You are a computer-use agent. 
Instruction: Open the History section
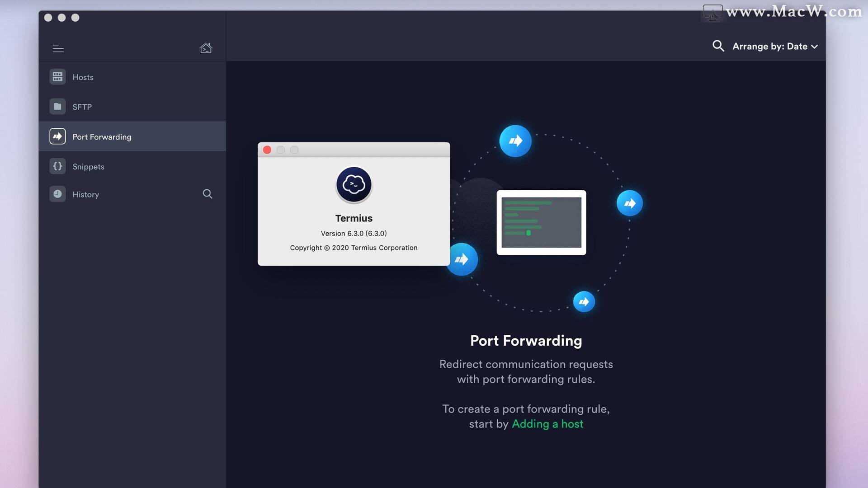coord(85,194)
